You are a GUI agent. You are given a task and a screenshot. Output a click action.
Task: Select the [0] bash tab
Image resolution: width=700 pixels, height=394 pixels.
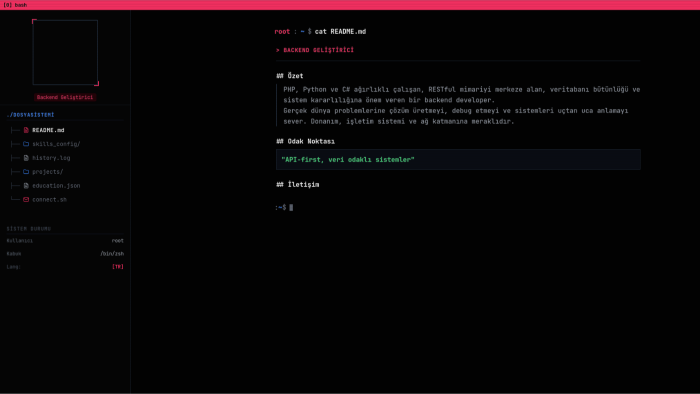(x=15, y=5)
